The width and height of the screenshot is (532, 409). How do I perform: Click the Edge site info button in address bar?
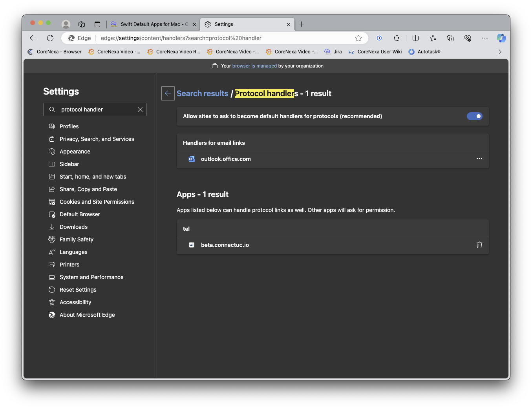point(80,38)
